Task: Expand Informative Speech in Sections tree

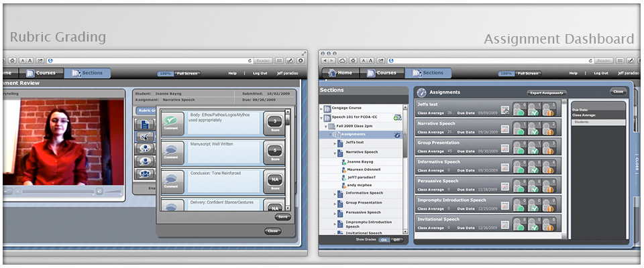Action: (x=335, y=194)
